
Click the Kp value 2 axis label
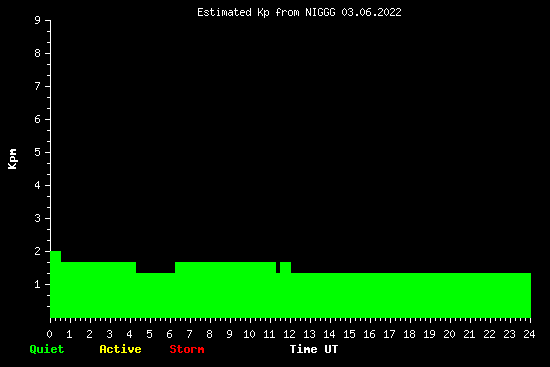38,252
